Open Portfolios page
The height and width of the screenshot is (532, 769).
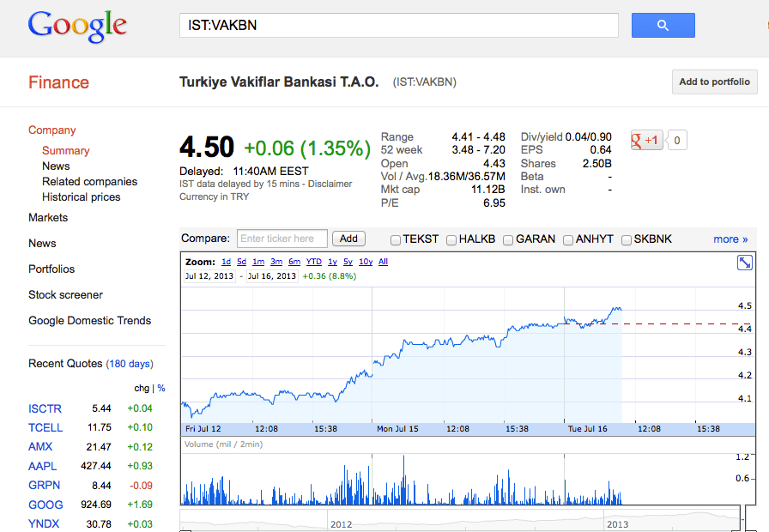click(51, 269)
